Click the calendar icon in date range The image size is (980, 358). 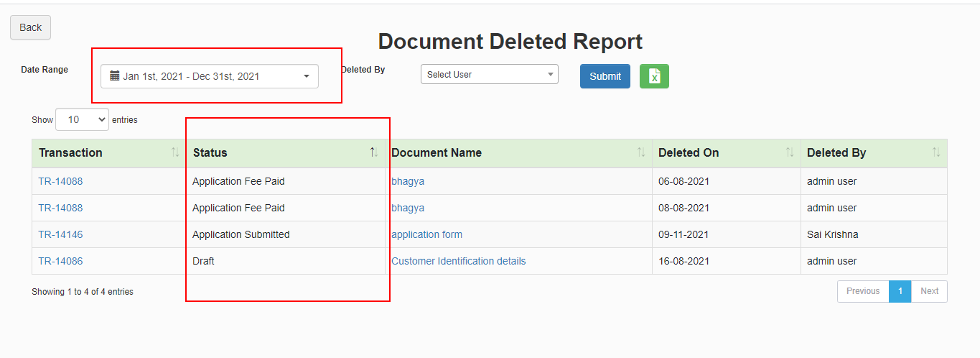pyautogui.click(x=114, y=75)
